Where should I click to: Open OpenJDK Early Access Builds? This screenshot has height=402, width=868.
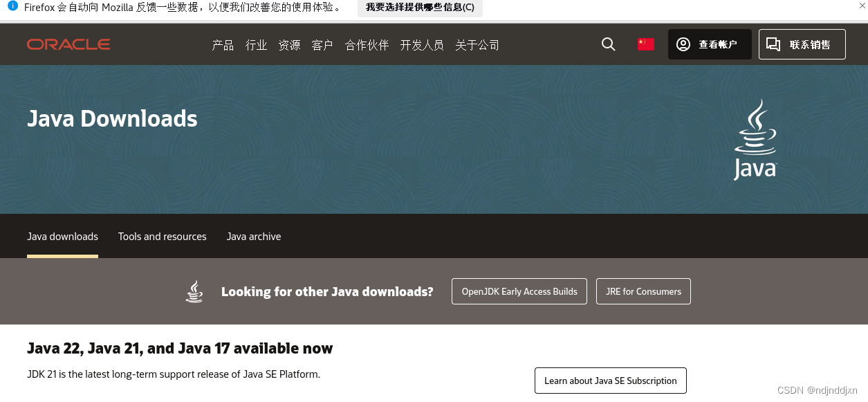pyautogui.click(x=519, y=291)
